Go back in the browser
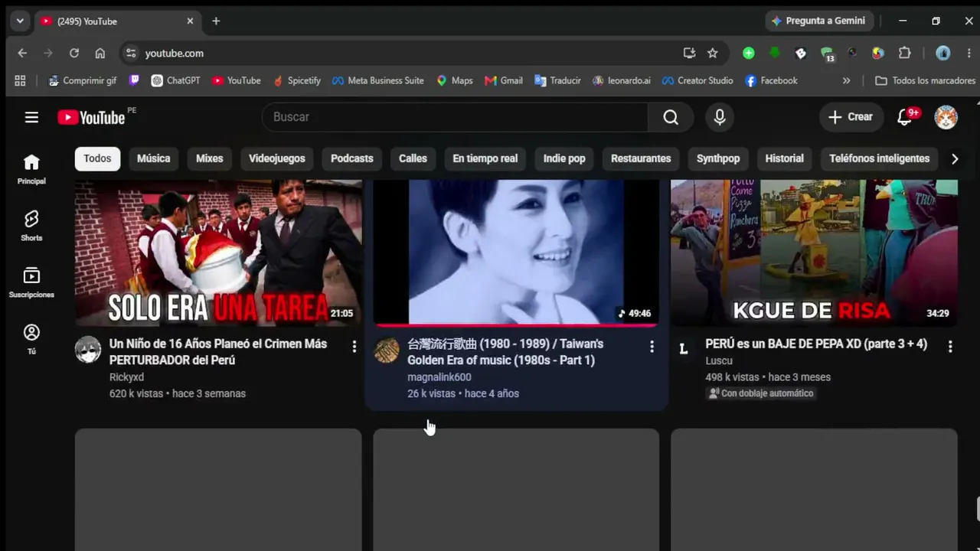 pos(22,53)
